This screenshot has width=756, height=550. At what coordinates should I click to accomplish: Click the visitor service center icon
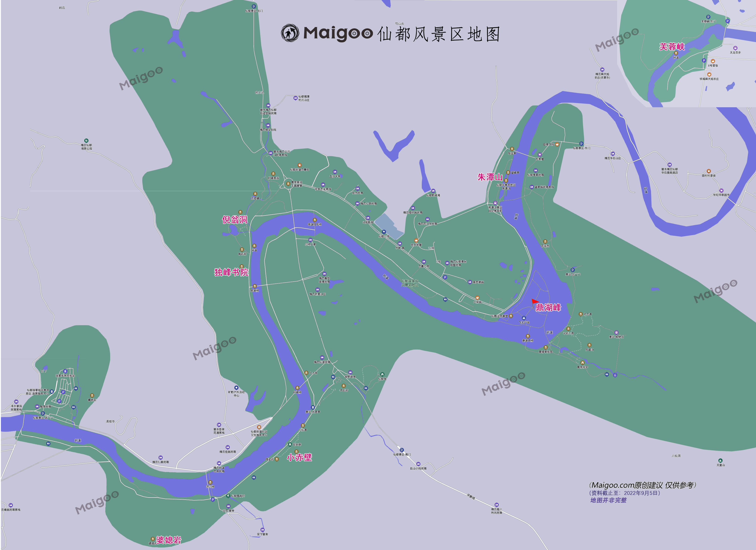[x=52, y=392]
